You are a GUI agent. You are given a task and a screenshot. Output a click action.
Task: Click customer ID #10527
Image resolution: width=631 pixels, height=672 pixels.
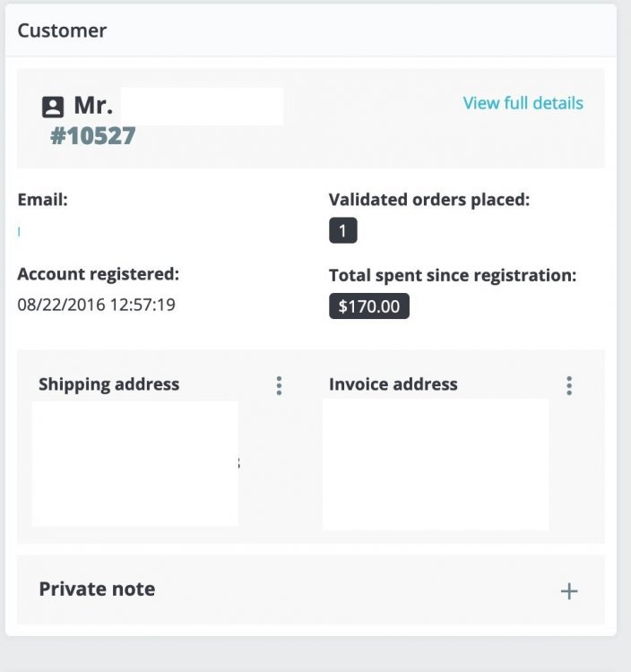click(93, 136)
